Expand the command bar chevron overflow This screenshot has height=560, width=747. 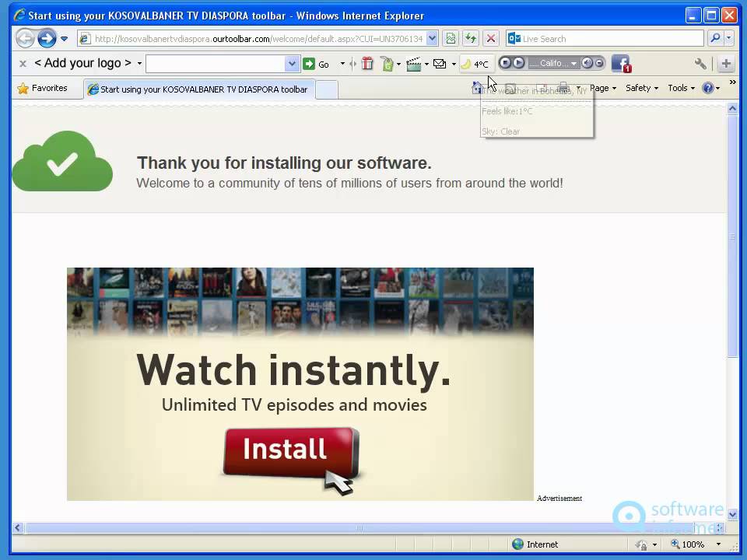pos(733,82)
